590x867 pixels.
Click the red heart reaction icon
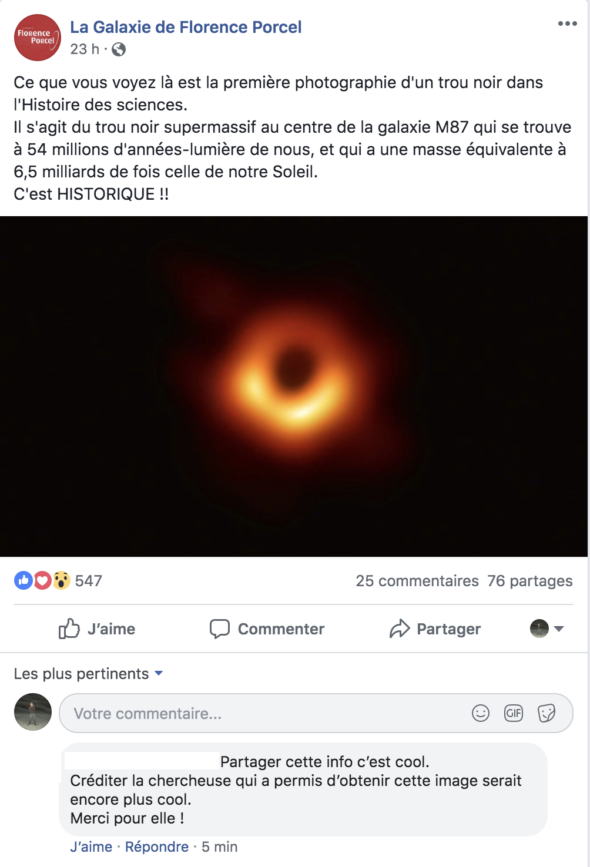click(43, 581)
